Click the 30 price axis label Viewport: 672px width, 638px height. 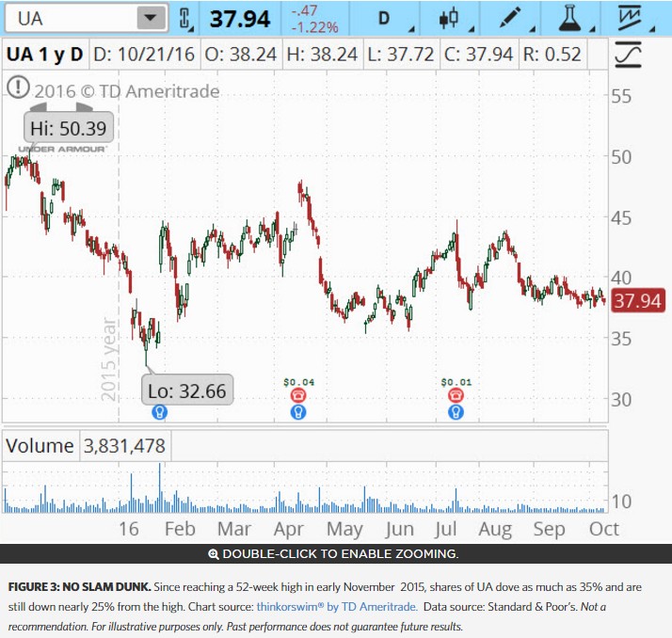pyautogui.click(x=621, y=400)
